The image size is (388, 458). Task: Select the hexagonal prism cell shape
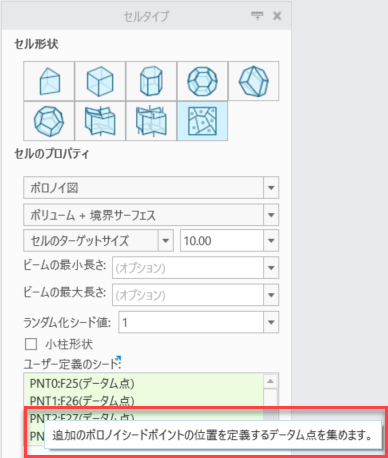click(151, 81)
